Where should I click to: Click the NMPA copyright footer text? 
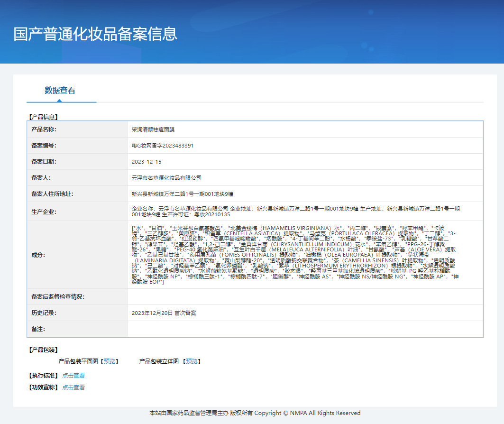[x=255, y=413]
